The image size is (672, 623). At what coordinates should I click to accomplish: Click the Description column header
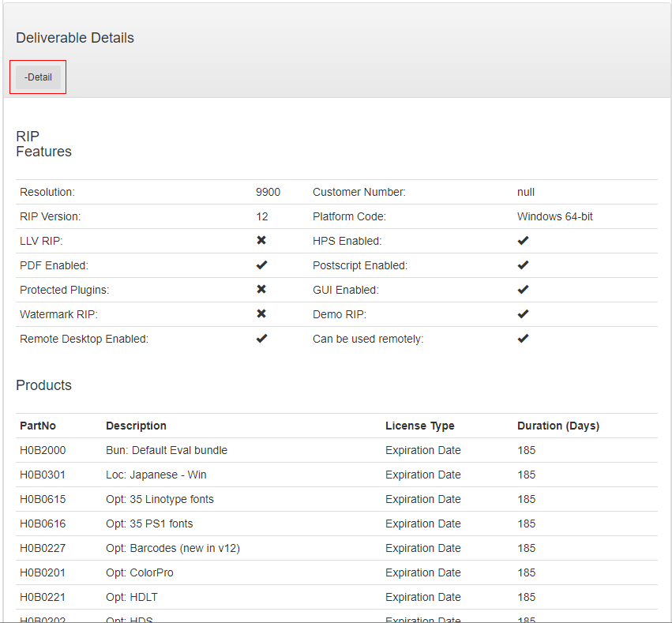[x=136, y=426]
